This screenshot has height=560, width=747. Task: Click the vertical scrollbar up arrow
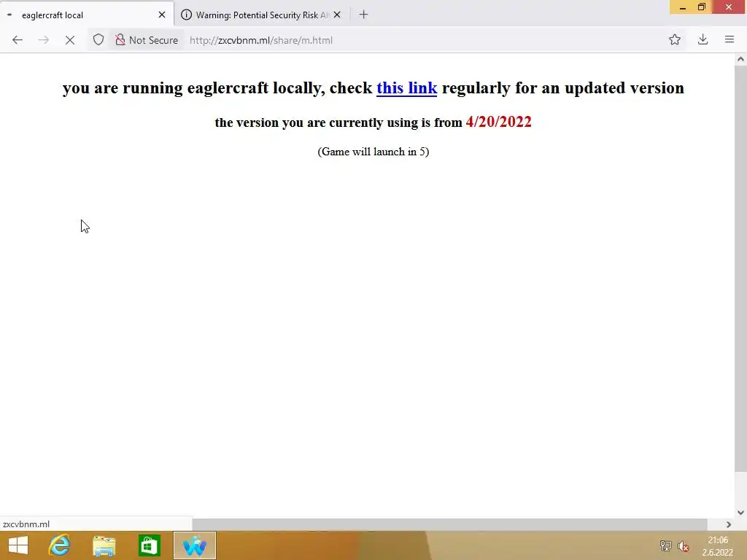pos(740,60)
